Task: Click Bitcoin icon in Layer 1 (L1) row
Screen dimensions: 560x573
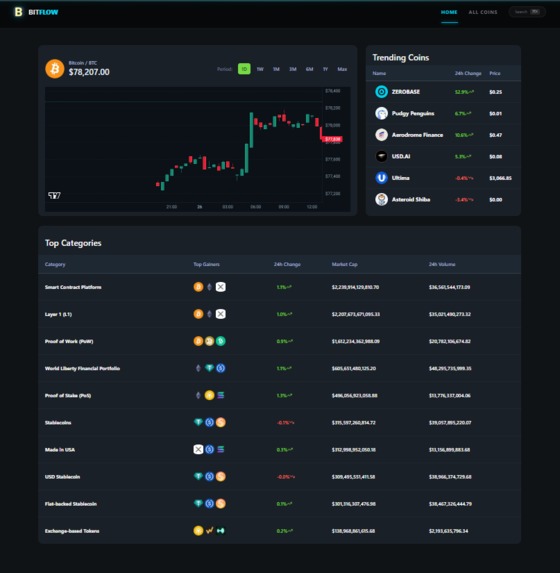Action: (198, 314)
